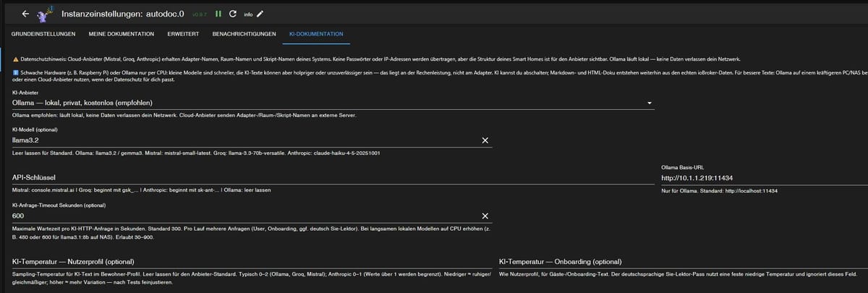Click the pencil edit icon
Screen dimensions: 868x293
260,14
